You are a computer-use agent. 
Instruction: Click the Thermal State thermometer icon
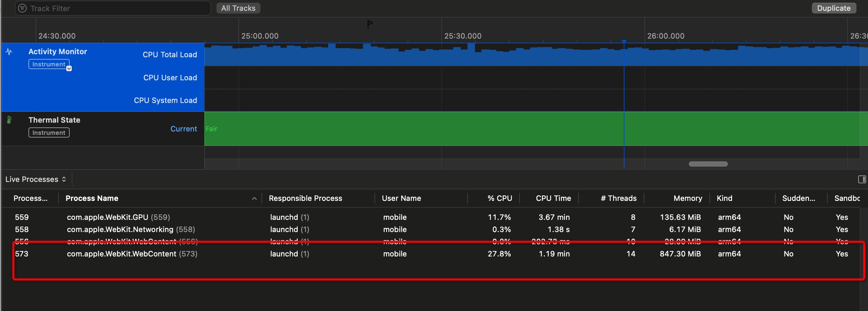click(x=9, y=120)
